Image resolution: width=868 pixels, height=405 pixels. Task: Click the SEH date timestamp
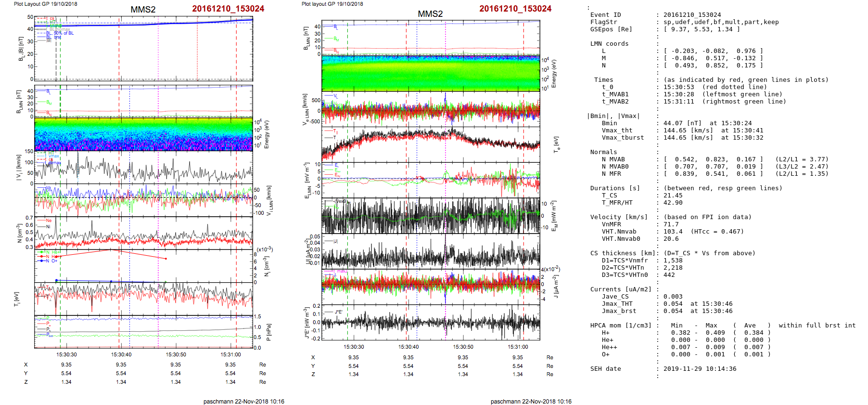click(700, 369)
